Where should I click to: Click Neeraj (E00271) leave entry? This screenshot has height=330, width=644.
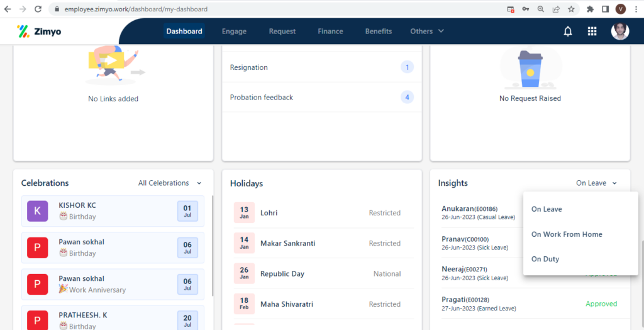475,273
